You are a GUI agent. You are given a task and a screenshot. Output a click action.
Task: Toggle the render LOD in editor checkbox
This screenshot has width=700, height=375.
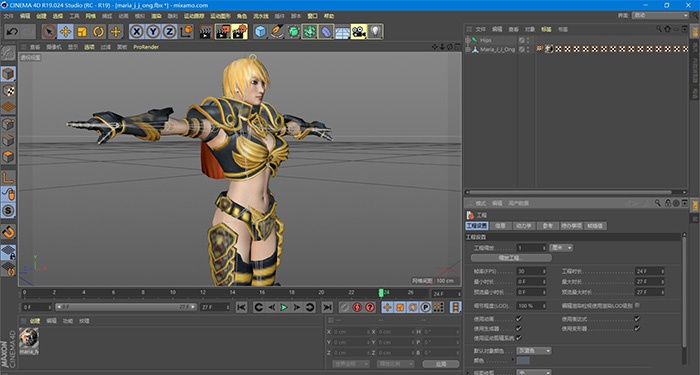tap(637, 305)
